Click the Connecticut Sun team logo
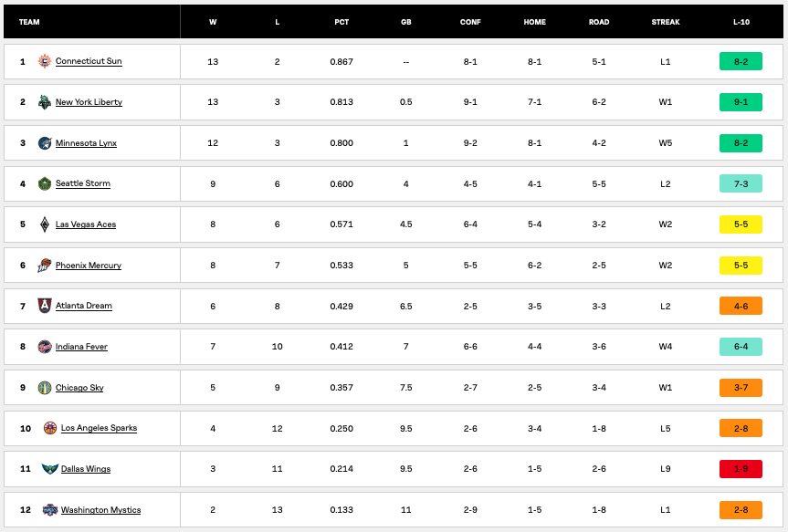 coord(45,61)
